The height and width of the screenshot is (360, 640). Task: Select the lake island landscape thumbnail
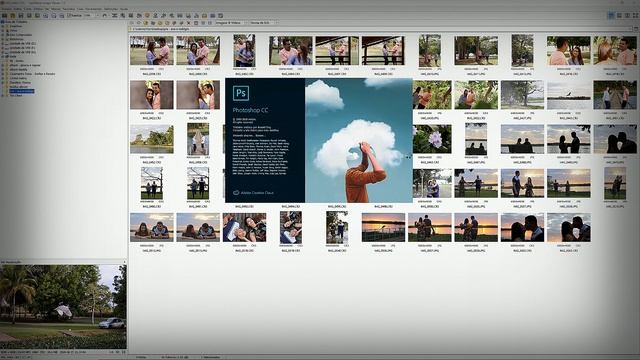click(x=152, y=139)
